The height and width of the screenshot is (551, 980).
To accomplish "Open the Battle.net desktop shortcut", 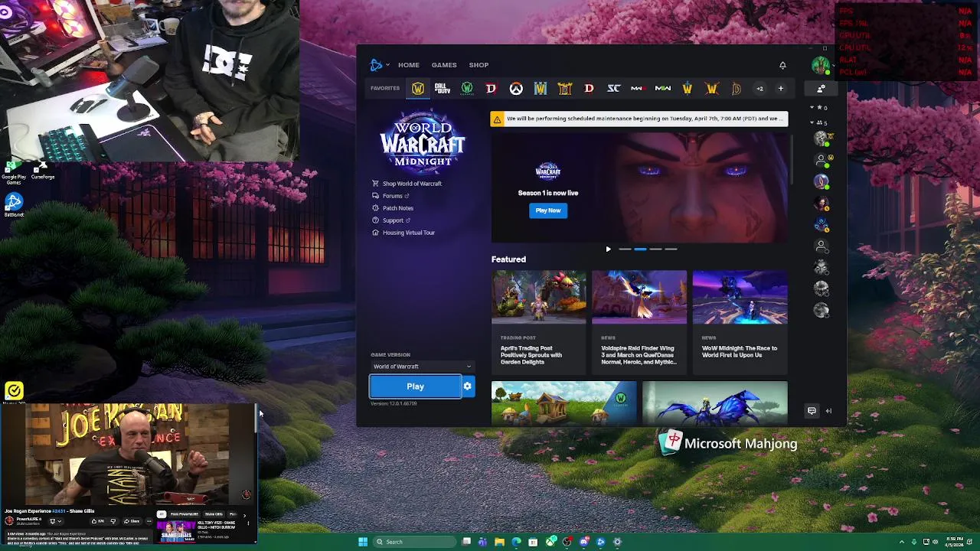I will pos(14,204).
